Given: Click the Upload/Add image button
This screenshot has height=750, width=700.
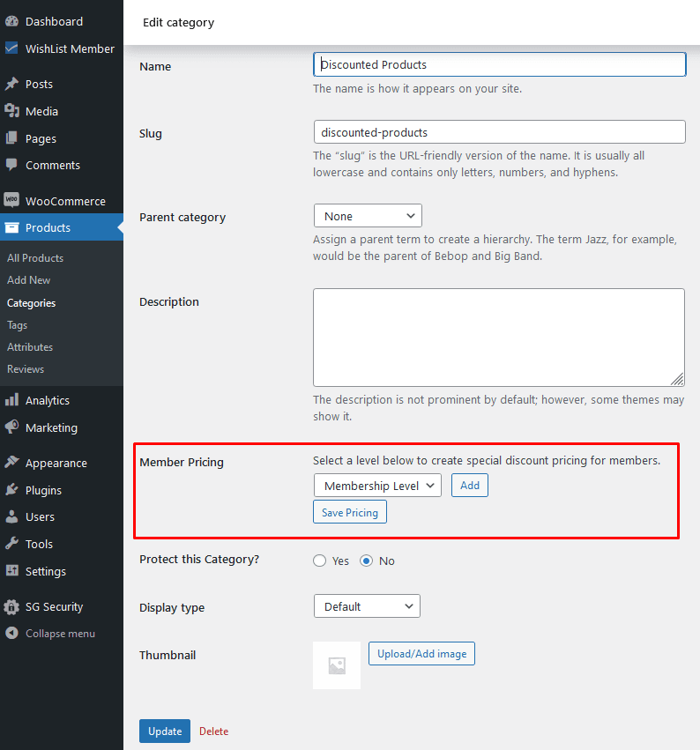Looking at the screenshot, I should [x=421, y=653].
